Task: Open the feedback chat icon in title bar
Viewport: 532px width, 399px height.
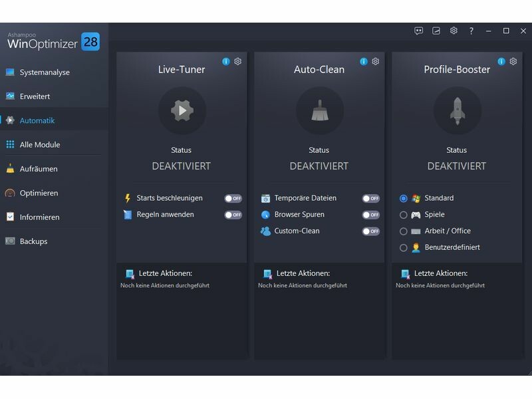Action: coord(419,31)
